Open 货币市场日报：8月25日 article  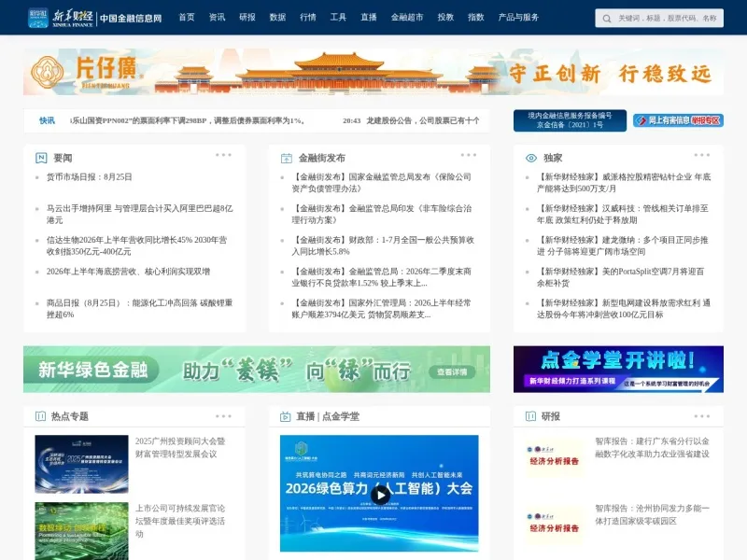click(x=89, y=177)
